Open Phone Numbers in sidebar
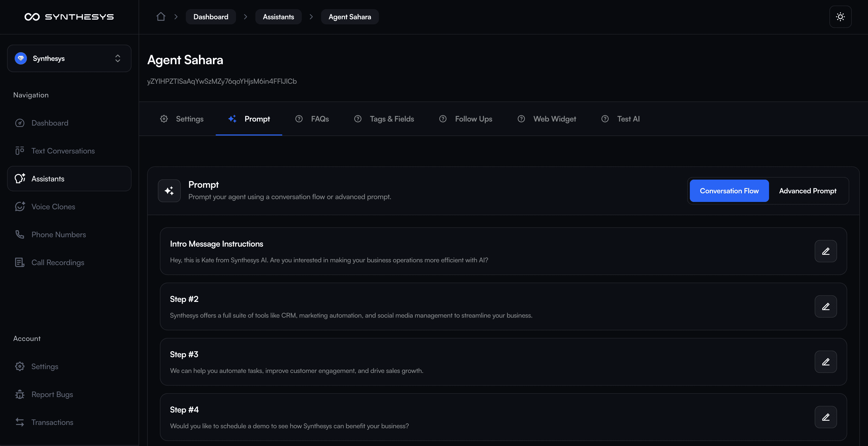Screen dimensions: 868x446 tap(58, 234)
